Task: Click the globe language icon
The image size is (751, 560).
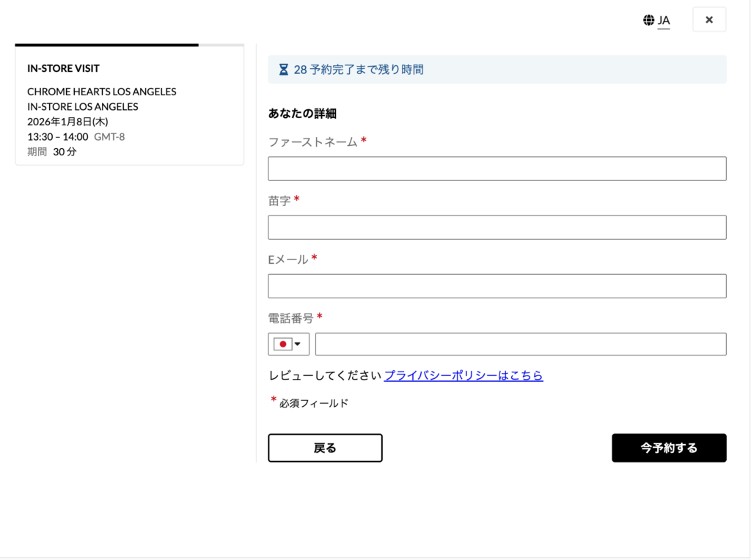Action: (x=648, y=21)
